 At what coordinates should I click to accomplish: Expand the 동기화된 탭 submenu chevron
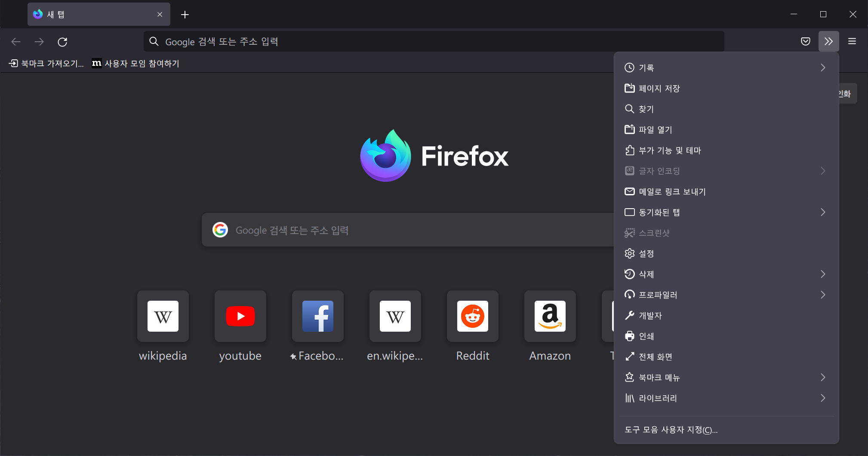point(823,212)
